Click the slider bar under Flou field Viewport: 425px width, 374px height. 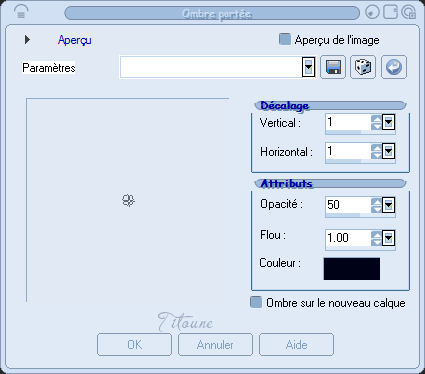360,248
